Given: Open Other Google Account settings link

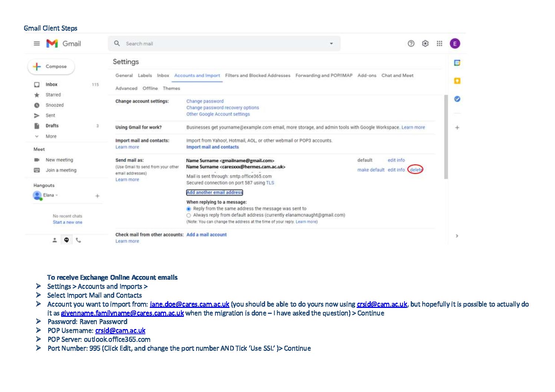Looking at the screenshot, I should point(218,114).
